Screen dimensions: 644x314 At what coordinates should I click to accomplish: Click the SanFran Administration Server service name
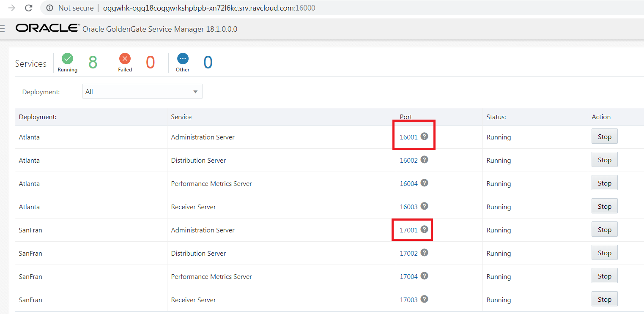coord(203,230)
